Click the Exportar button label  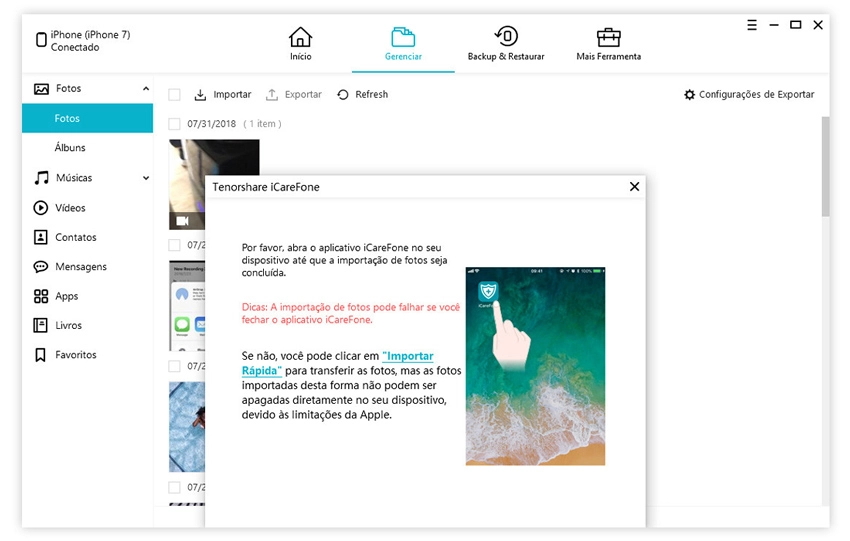pos(303,94)
